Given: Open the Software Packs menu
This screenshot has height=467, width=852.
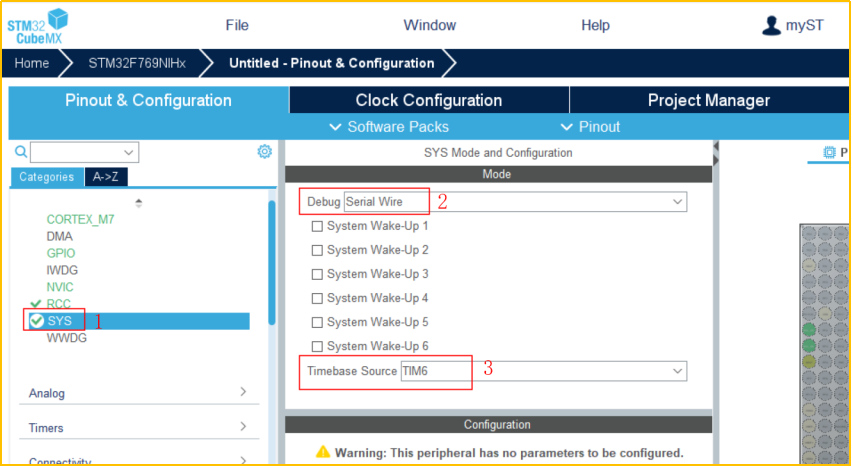Looking at the screenshot, I should (x=389, y=127).
